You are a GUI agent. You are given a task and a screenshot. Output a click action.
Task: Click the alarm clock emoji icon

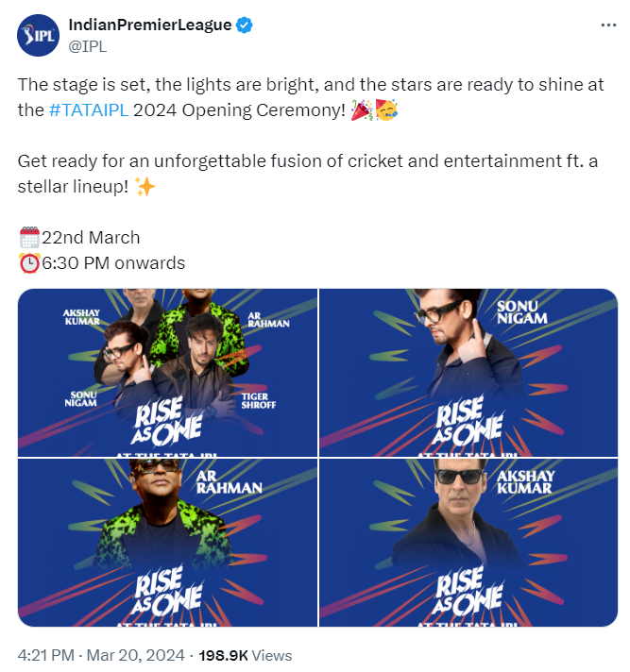click(29, 263)
